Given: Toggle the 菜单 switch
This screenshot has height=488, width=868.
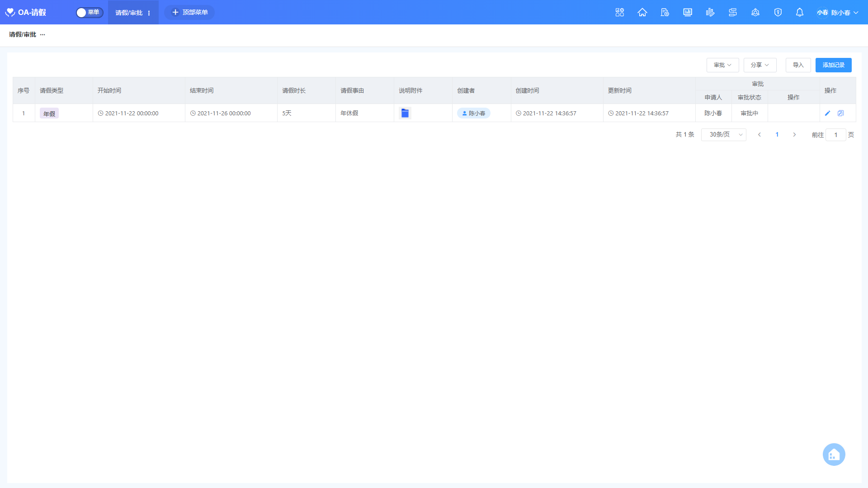Looking at the screenshot, I should tap(90, 12).
